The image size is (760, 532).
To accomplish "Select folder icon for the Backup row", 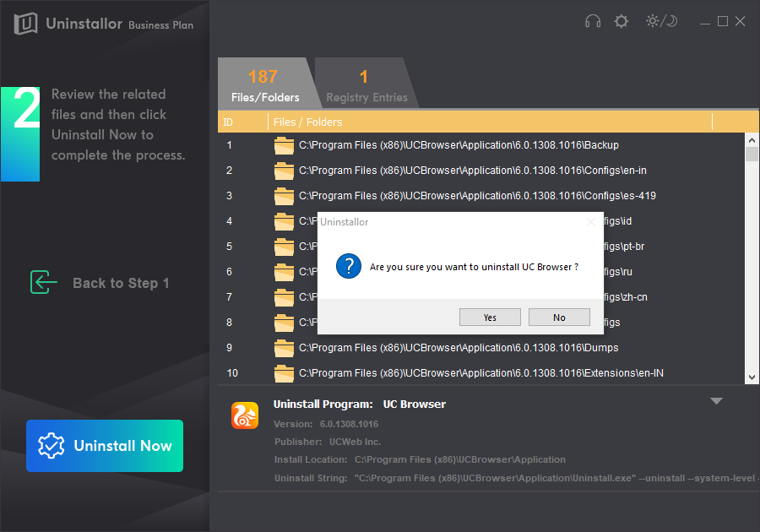I will click(284, 145).
